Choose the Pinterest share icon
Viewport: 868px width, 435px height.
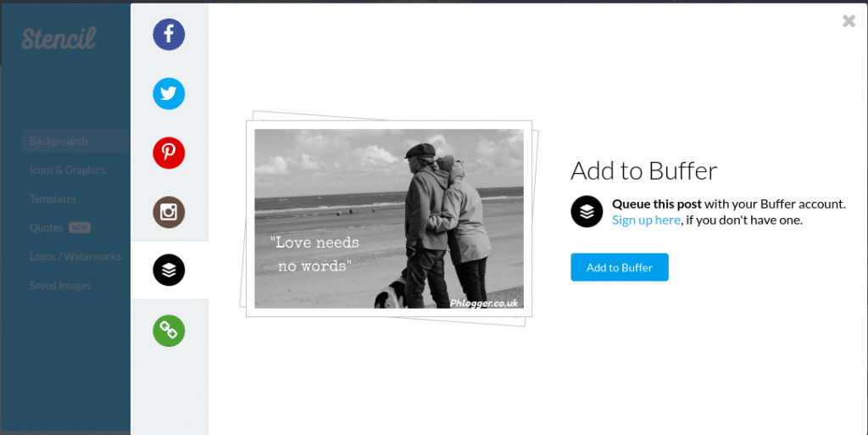click(169, 153)
